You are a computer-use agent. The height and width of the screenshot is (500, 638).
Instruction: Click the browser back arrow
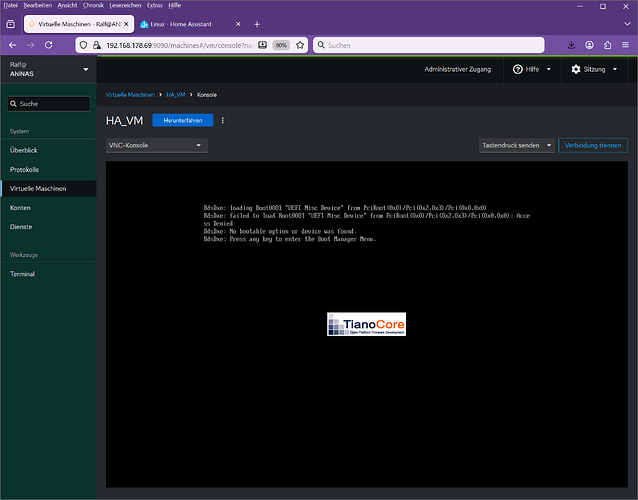pos(12,45)
